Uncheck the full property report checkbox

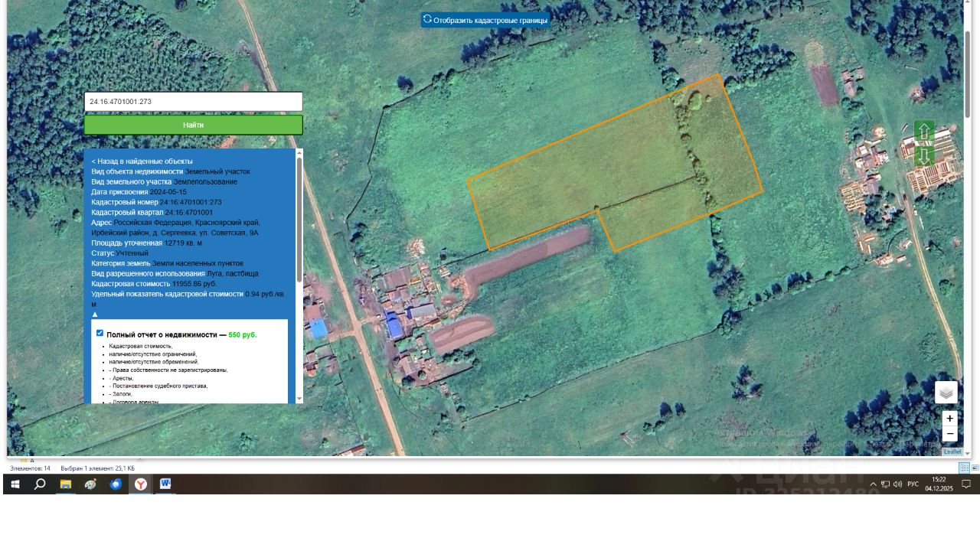click(x=100, y=333)
